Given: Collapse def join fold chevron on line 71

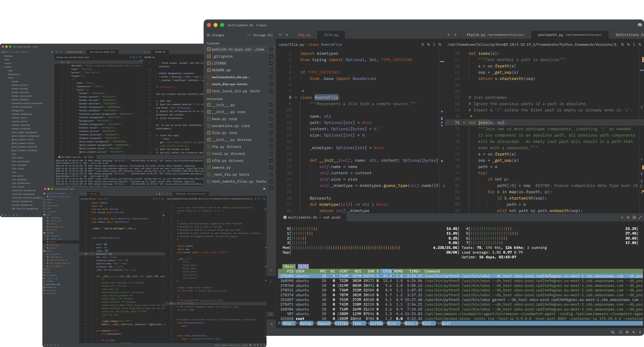Looking at the screenshot, I should tap(464, 123).
